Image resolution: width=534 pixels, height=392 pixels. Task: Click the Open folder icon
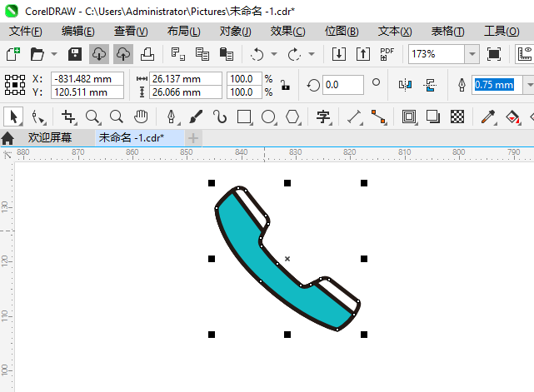point(37,54)
